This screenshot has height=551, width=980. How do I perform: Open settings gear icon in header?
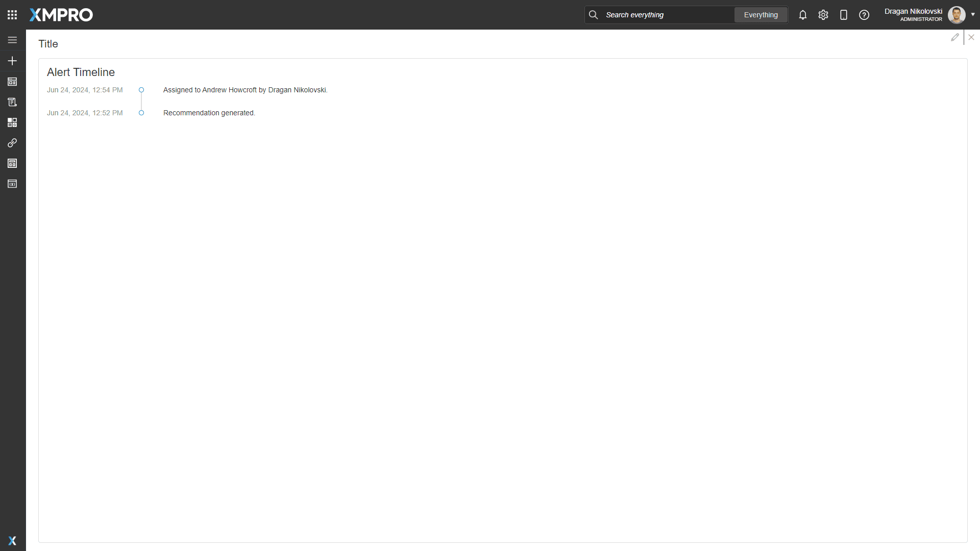coord(823,15)
